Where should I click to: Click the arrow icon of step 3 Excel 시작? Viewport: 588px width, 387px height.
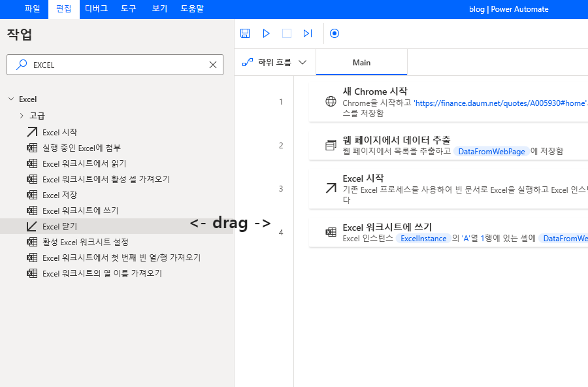tap(331, 188)
